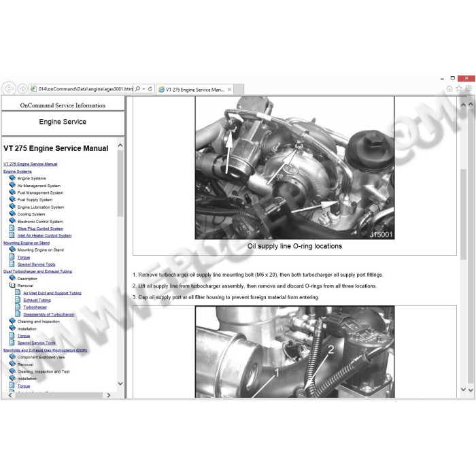
Task: Click navigation tree scroll left arrow
Action: [11, 395]
